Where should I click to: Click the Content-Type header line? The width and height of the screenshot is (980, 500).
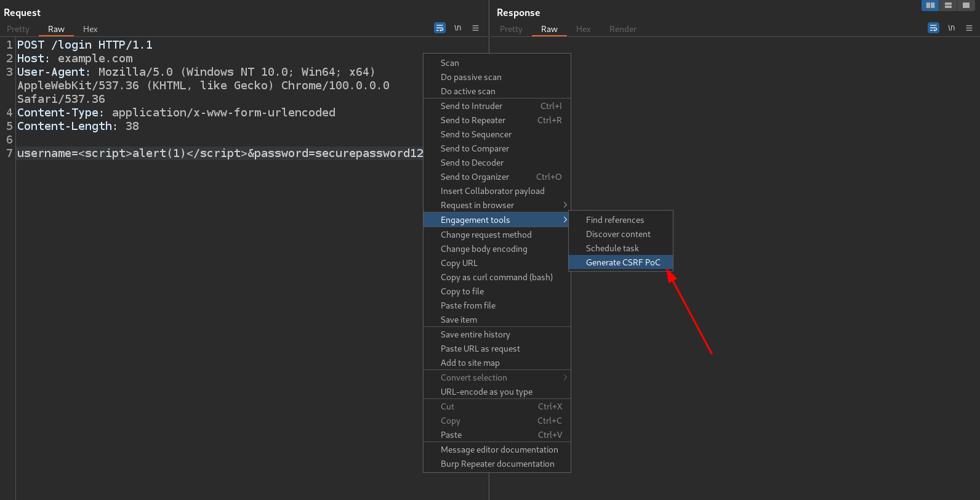(176, 113)
